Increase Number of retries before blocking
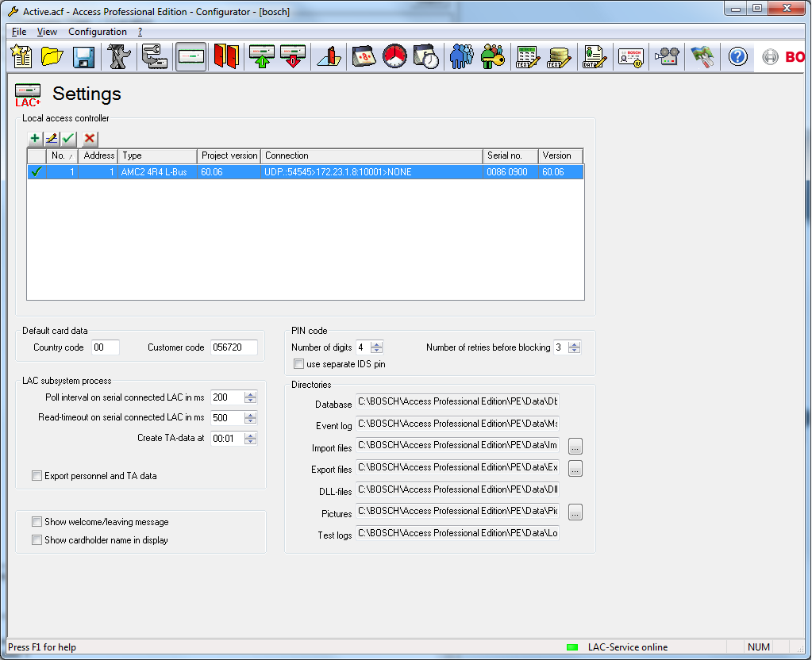812x660 pixels. [x=574, y=344]
